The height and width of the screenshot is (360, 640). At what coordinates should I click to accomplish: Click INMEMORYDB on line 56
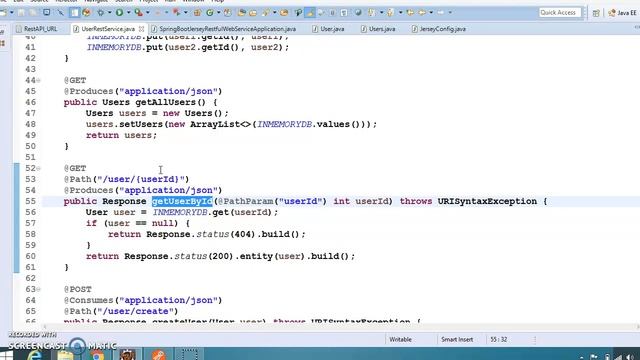(180, 212)
